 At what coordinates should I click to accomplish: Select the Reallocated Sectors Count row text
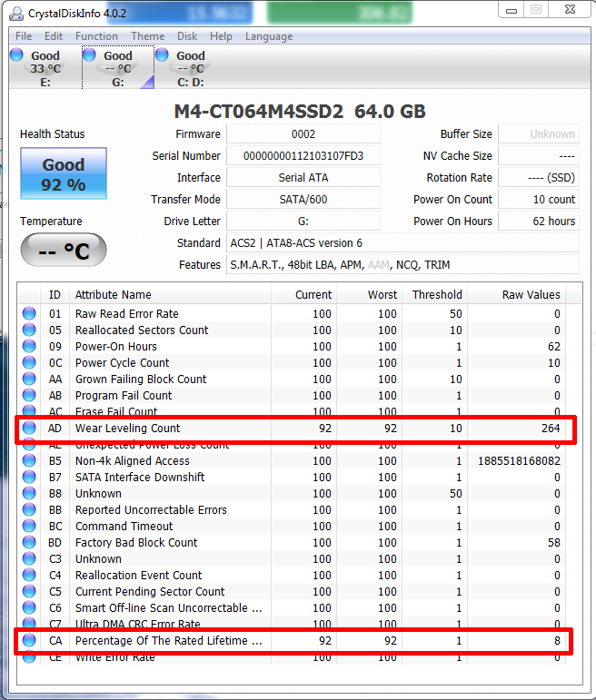[x=142, y=330]
